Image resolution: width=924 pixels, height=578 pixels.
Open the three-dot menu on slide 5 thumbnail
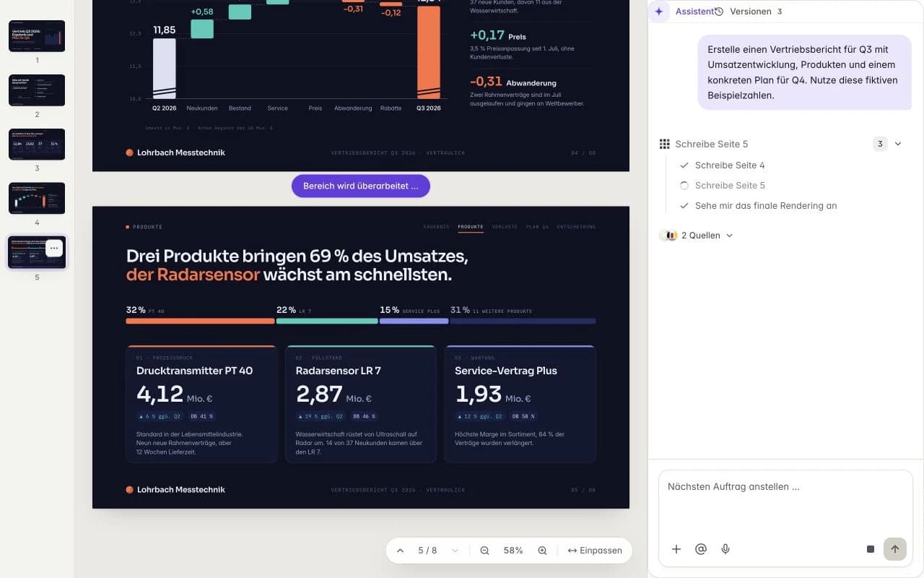tap(54, 248)
